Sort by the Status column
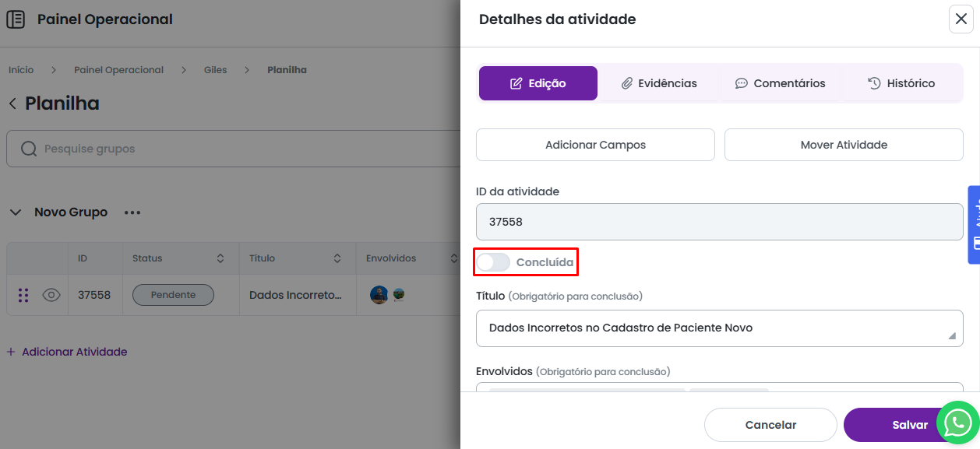 220,258
